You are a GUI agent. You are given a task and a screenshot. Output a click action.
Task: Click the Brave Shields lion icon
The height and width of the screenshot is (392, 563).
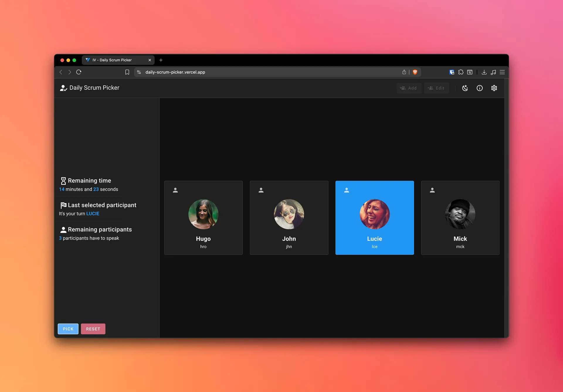coord(415,72)
